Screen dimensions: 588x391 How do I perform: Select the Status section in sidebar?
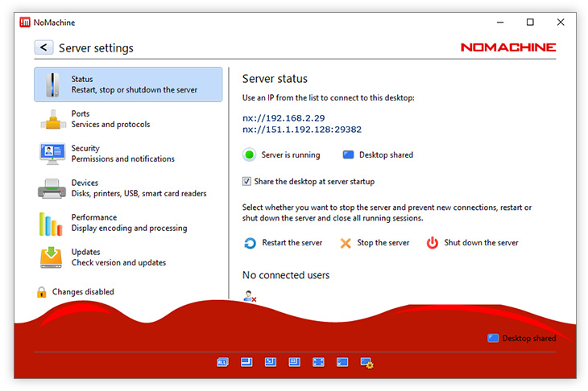(x=128, y=84)
